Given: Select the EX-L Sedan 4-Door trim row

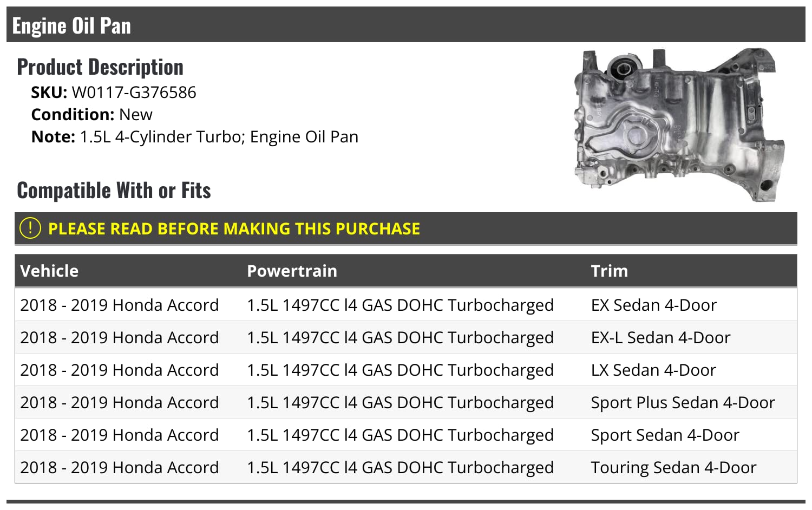Looking at the screenshot, I should [660, 337].
